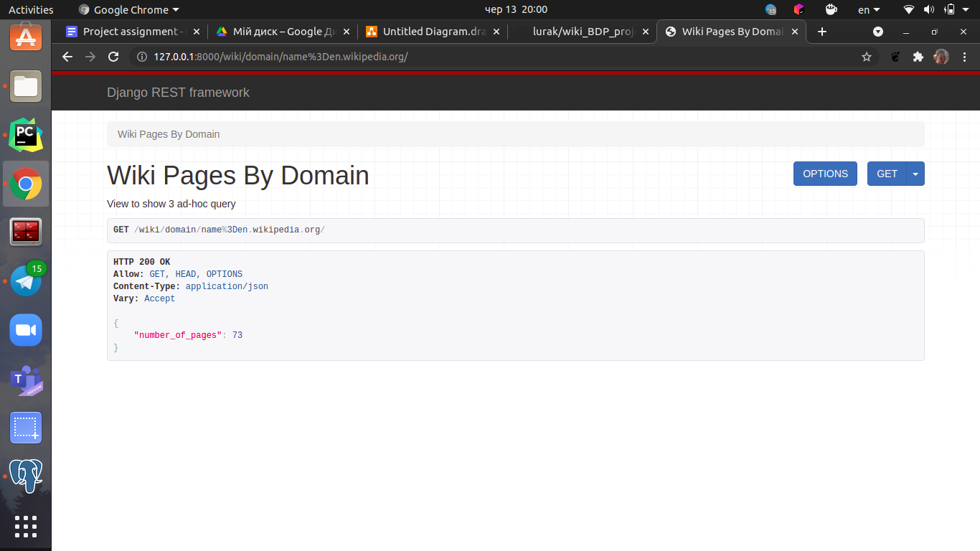Launch PyCharm from the dock
The image size is (980, 551).
[x=25, y=135]
